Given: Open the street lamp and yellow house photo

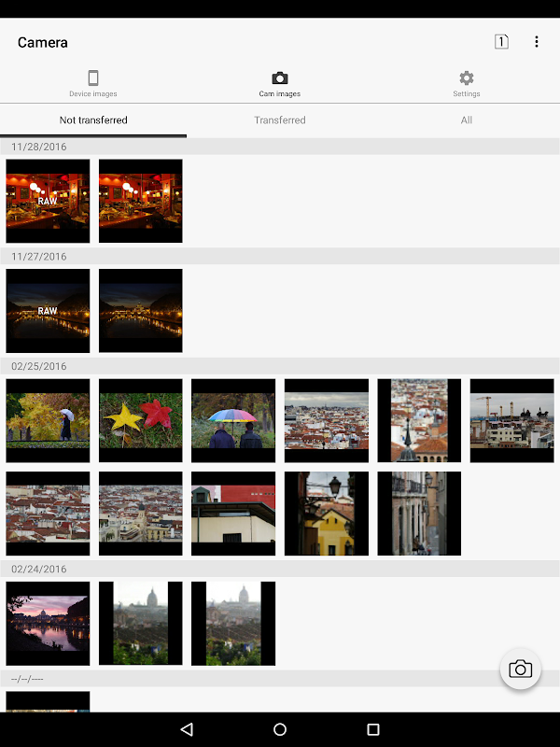Looking at the screenshot, I should [x=326, y=514].
